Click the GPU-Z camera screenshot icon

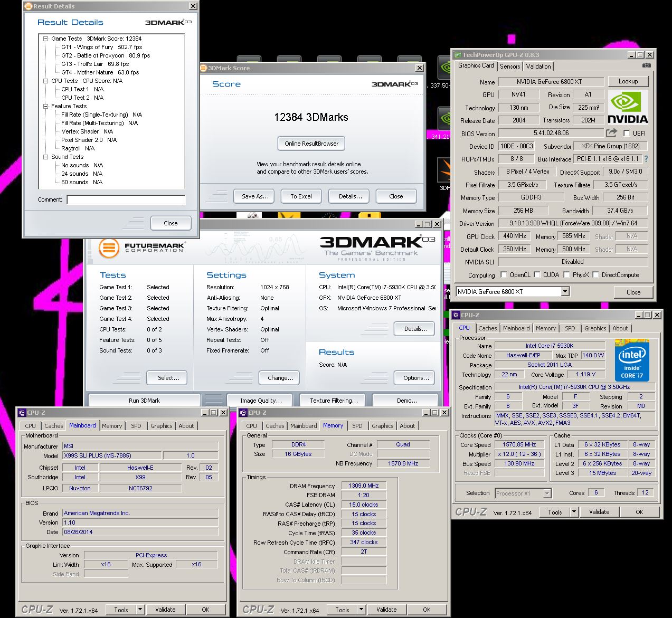click(x=647, y=65)
